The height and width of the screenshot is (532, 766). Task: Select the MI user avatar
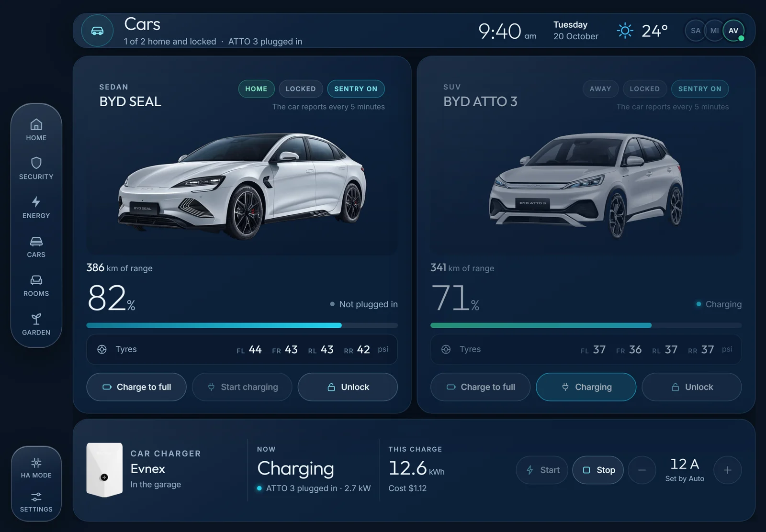click(714, 31)
